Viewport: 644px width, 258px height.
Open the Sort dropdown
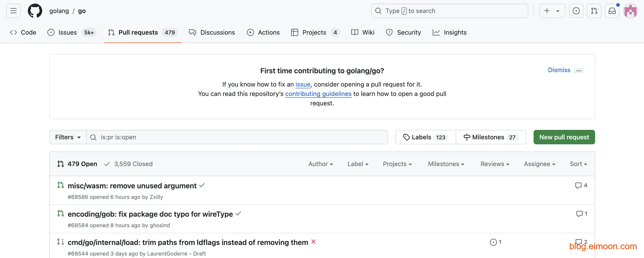coord(578,164)
